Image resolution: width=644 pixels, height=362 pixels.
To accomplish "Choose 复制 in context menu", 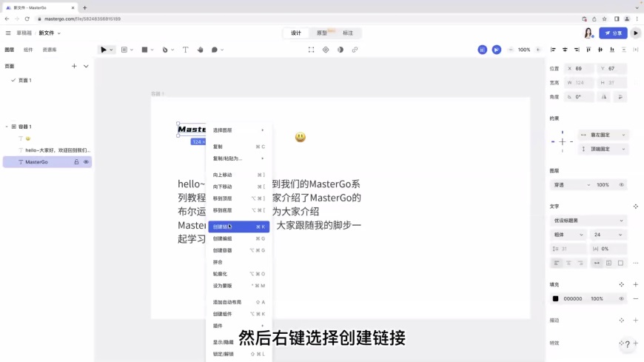I will pyautogui.click(x=238, y=147).
